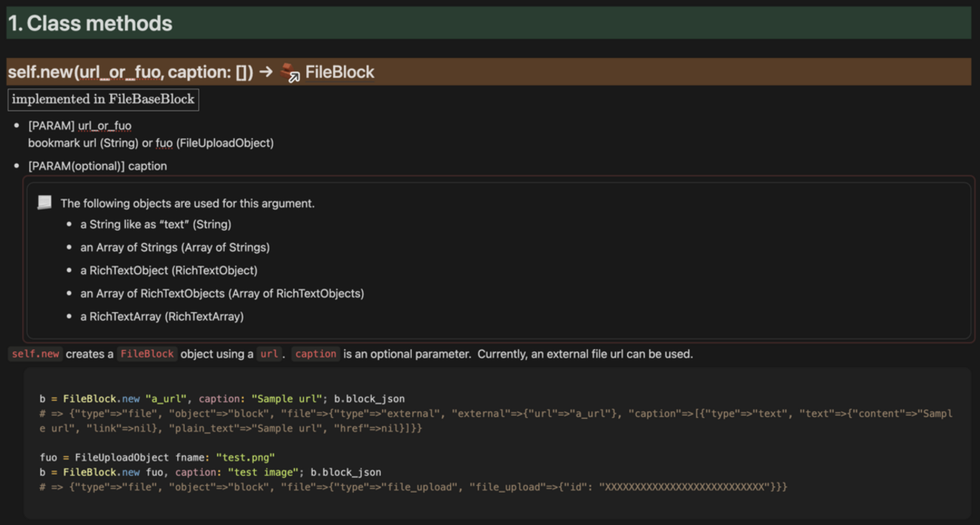
Task: Click the self.new(url_or_fuo, caption: []) heading
Action: pyautogui.click(x=130, y=72)
